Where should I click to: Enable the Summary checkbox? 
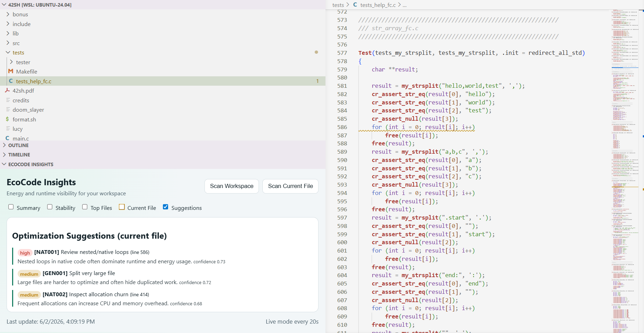point(11,207)
